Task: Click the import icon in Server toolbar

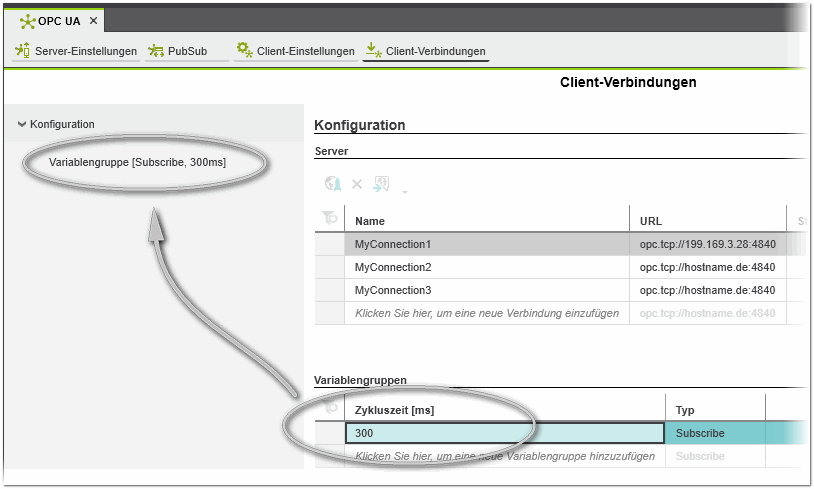Action: click(x=381, y=185)
